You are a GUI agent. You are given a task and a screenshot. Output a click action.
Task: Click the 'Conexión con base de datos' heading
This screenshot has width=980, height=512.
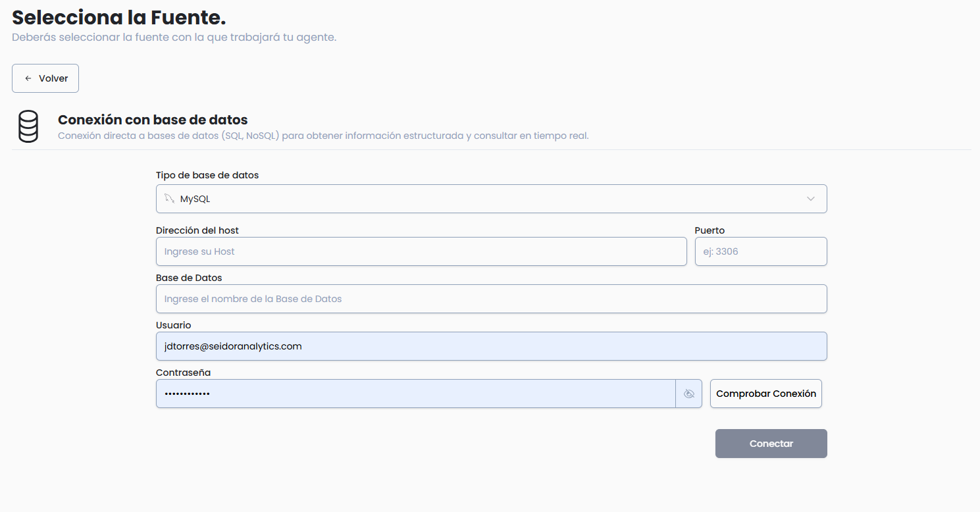[x=153, y=120]
